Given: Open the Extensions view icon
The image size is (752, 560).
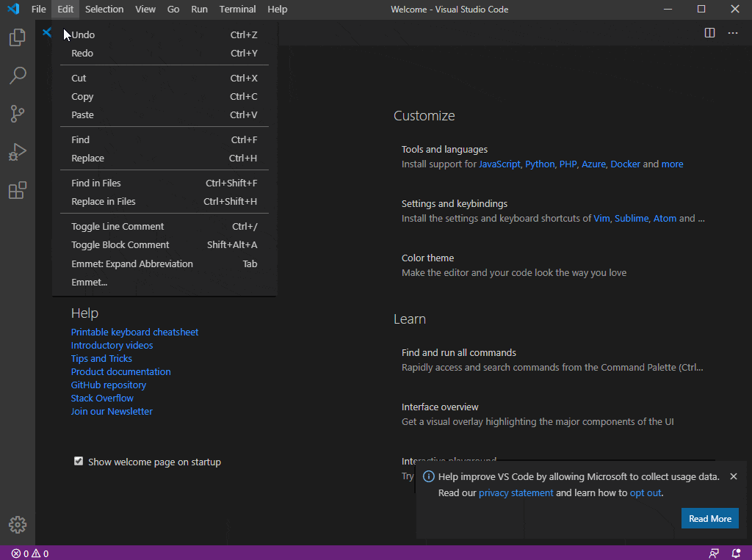Looking at the screenshot, I should [x=18, y=190].
